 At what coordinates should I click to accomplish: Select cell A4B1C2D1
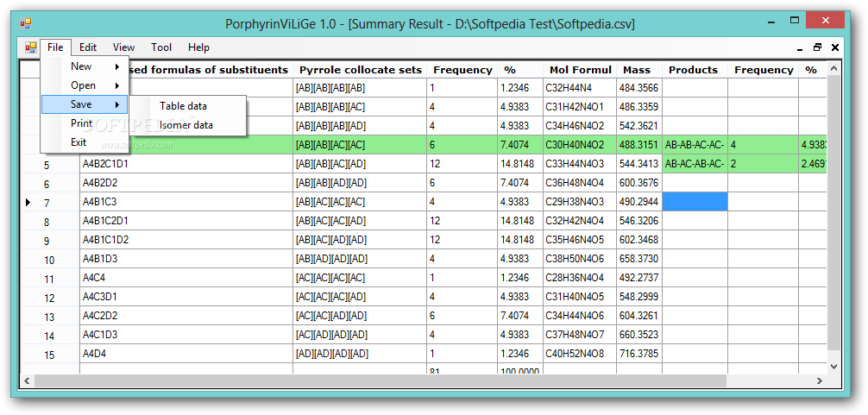pos(186,221)
